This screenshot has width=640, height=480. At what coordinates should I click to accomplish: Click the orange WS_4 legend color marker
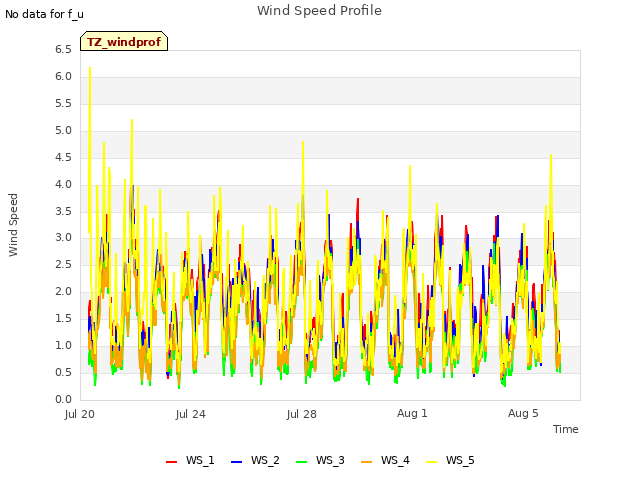pos(367,462)
